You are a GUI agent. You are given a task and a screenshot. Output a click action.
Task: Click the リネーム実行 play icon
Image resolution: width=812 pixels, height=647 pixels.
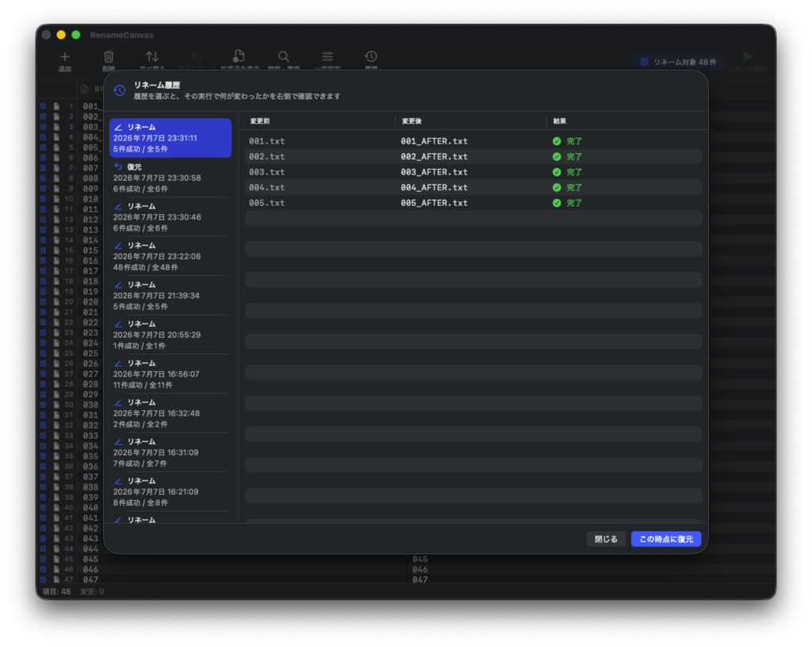pos(747,56)
